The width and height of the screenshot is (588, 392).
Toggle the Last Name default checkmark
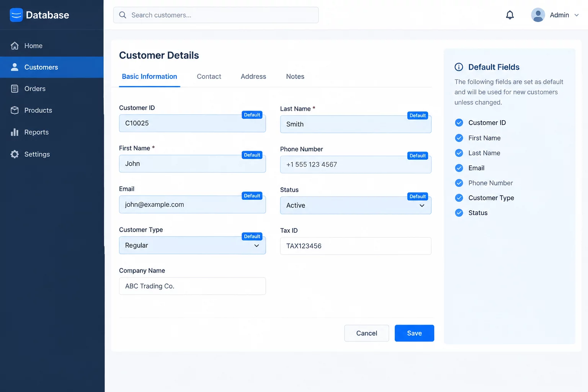click(x=459, y=153)
